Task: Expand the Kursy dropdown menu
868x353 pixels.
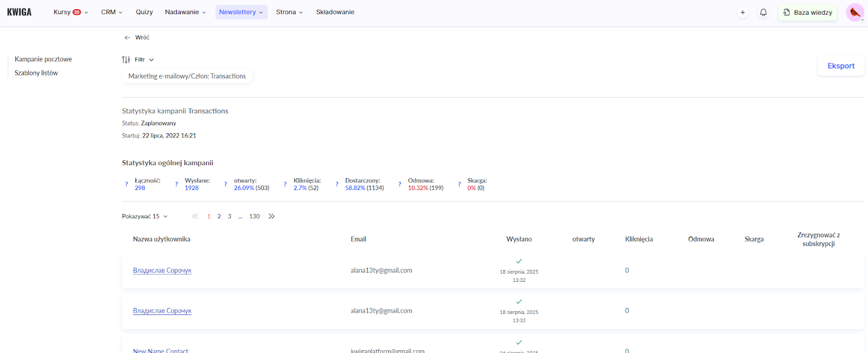Action: [x=71, y=12]
